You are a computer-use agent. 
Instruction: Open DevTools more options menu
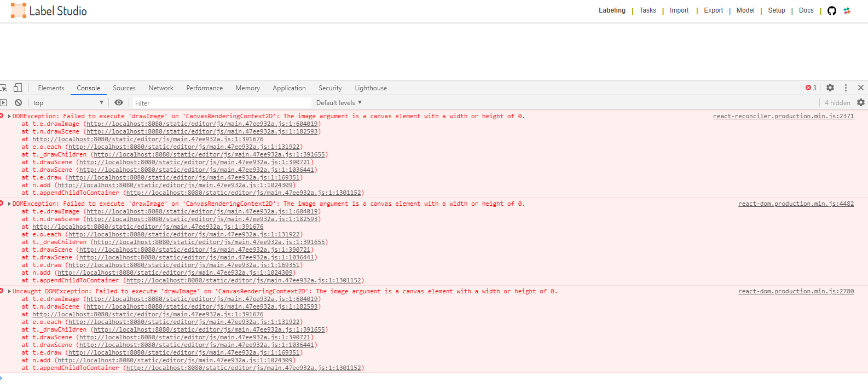point(846,88)
